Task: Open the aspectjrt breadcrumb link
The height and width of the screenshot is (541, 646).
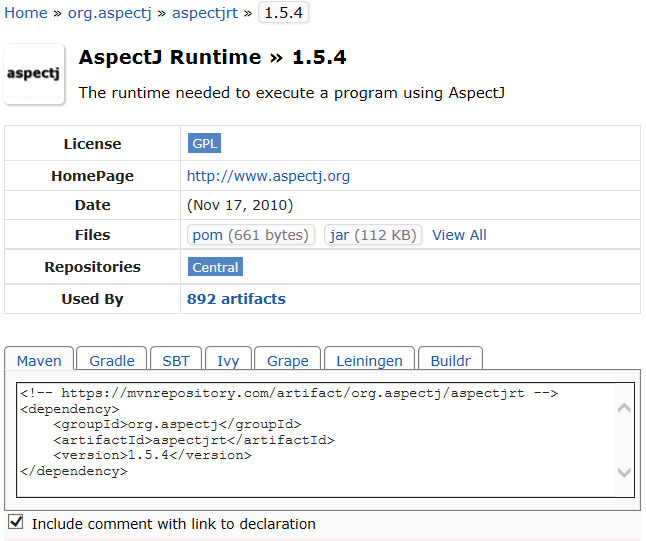Action: (x=205, y=13)
